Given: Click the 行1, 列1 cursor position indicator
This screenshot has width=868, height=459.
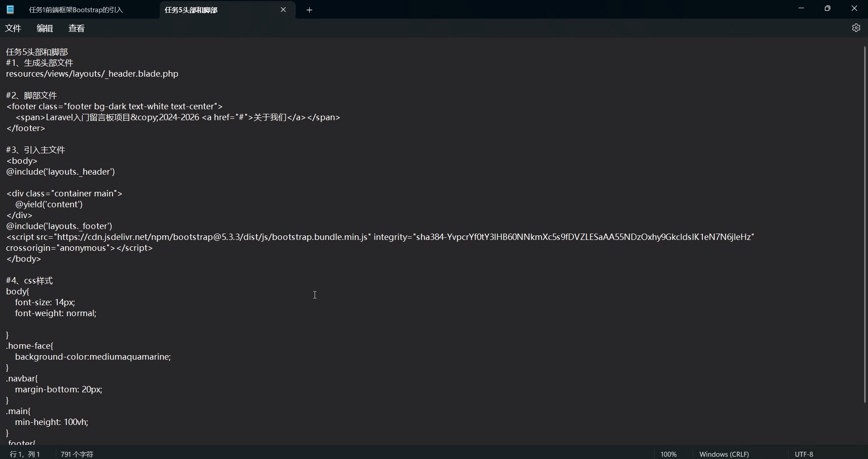Looking at the screenshot, I should (x=25, y=454).
